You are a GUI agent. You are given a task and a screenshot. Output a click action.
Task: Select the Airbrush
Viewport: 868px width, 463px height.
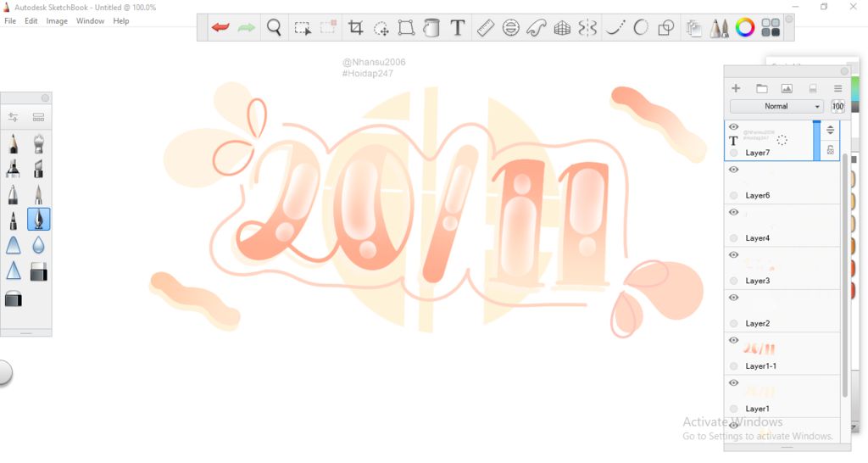click(38, 143)
